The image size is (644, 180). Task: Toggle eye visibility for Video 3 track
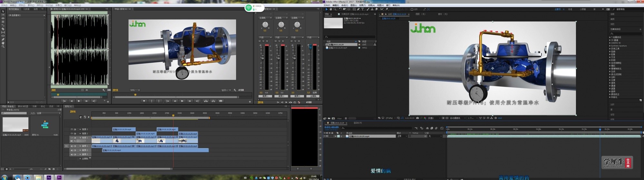(72, 129)
